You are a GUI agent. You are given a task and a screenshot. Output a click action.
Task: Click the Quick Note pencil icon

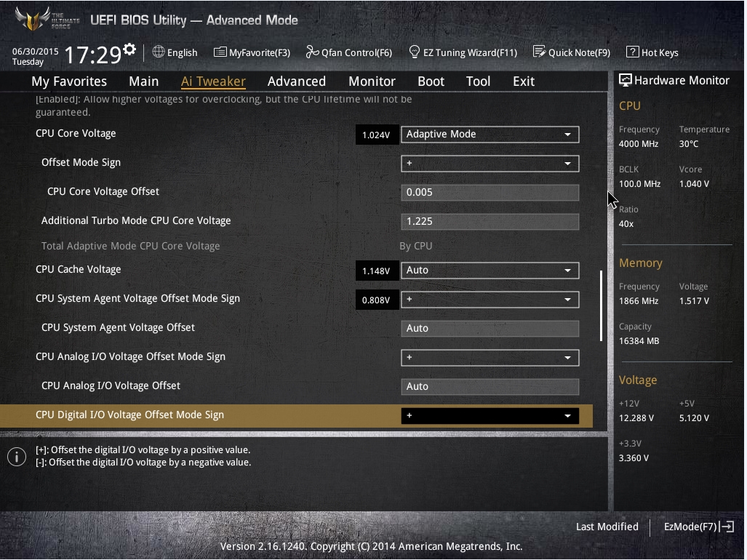[539, 52]
